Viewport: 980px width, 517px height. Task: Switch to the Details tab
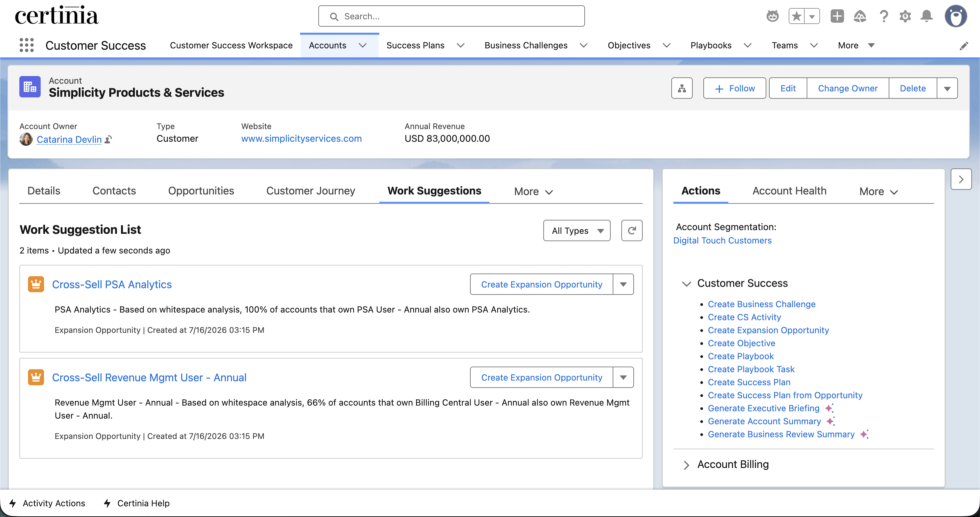[x=44, y=191]
